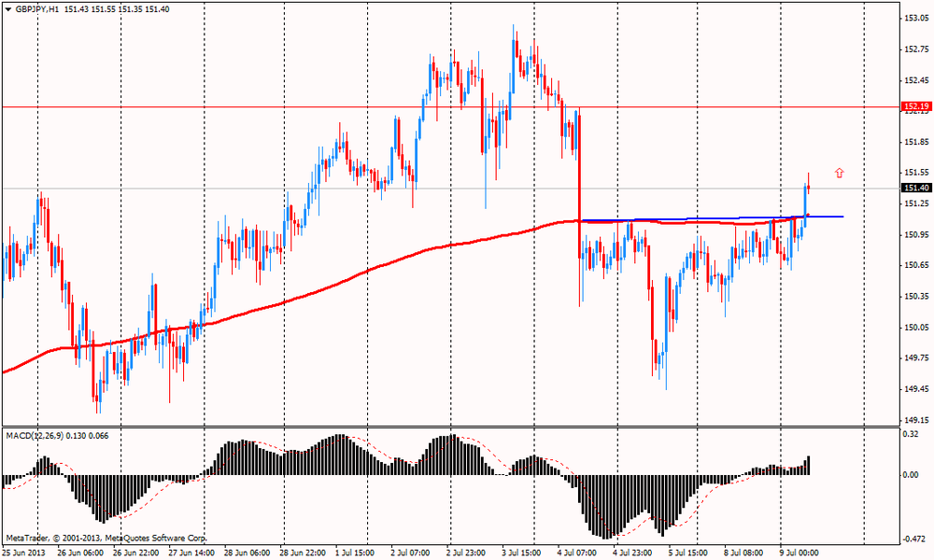Click the 3 Jul 15:00 time label
The width and height of the screenshot is (934, 560).
pyautogui.click(x=521, y=553)
